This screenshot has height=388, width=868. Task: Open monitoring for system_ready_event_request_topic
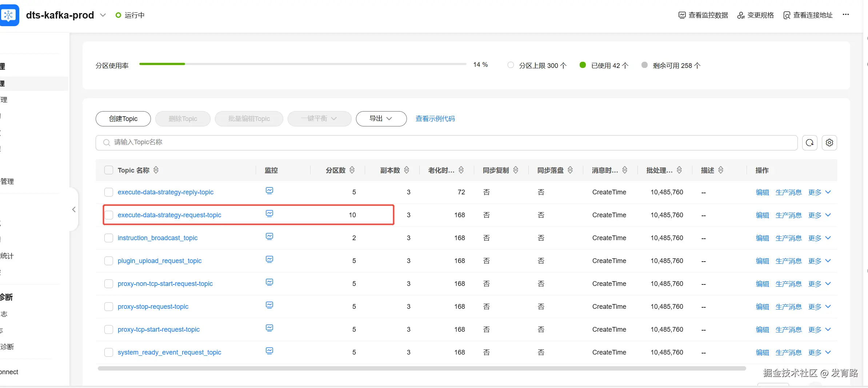[269, 351]
